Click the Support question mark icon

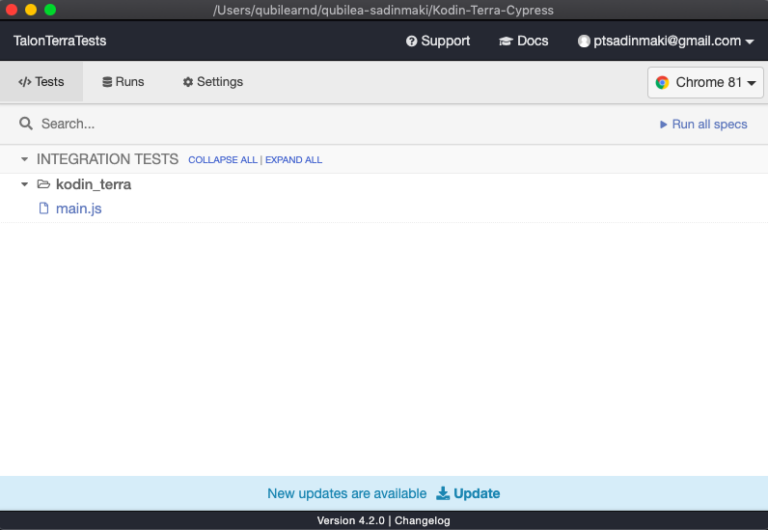click(x=411, y=41)
